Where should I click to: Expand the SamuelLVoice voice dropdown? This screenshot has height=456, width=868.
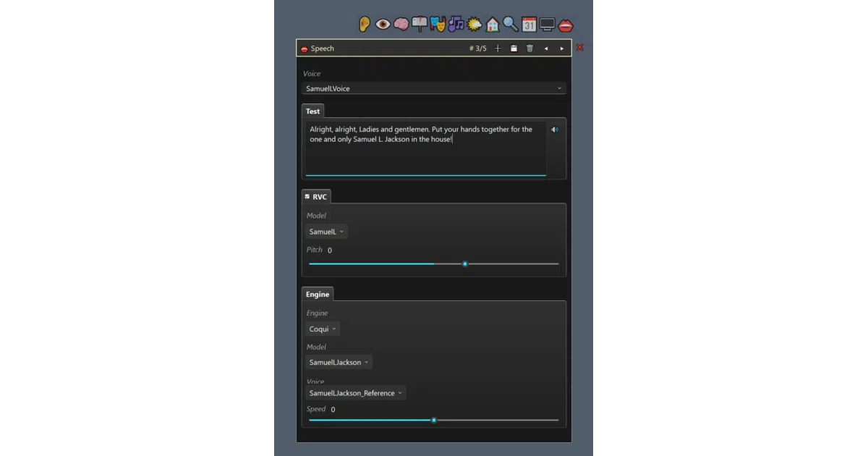pos(434,88)
